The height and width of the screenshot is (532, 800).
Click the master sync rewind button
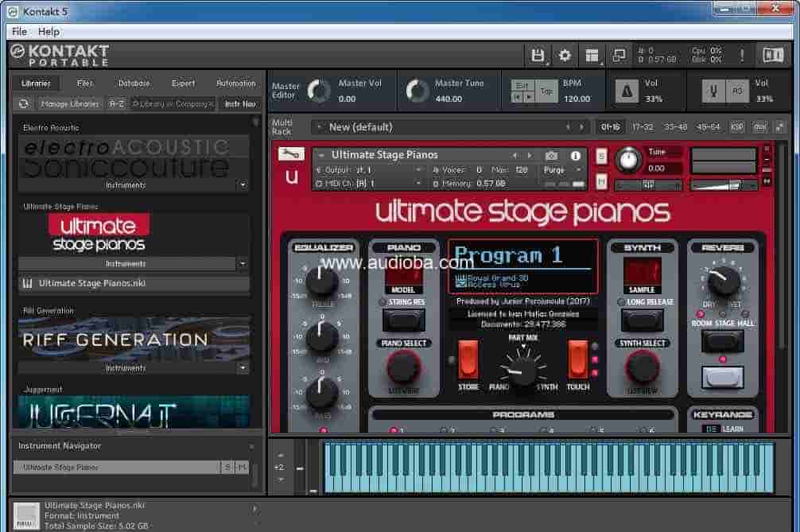518,97
